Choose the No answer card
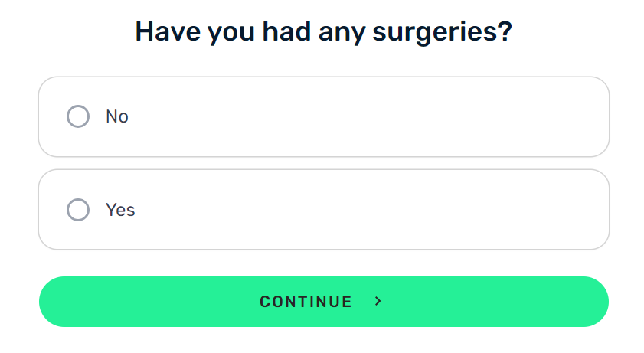 click(324, 116)
